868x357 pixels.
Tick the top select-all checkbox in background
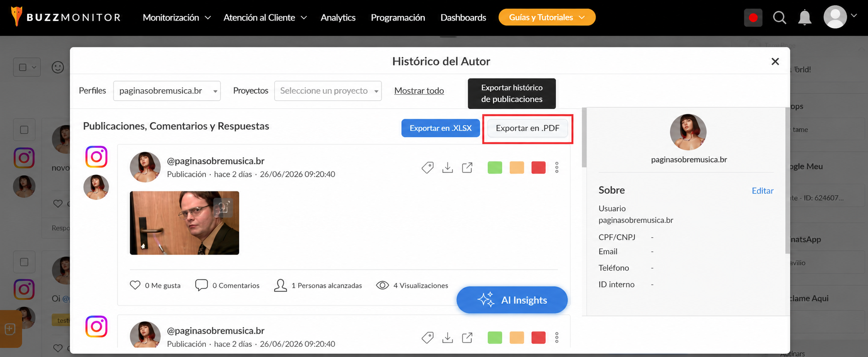(x=23, y=67)
